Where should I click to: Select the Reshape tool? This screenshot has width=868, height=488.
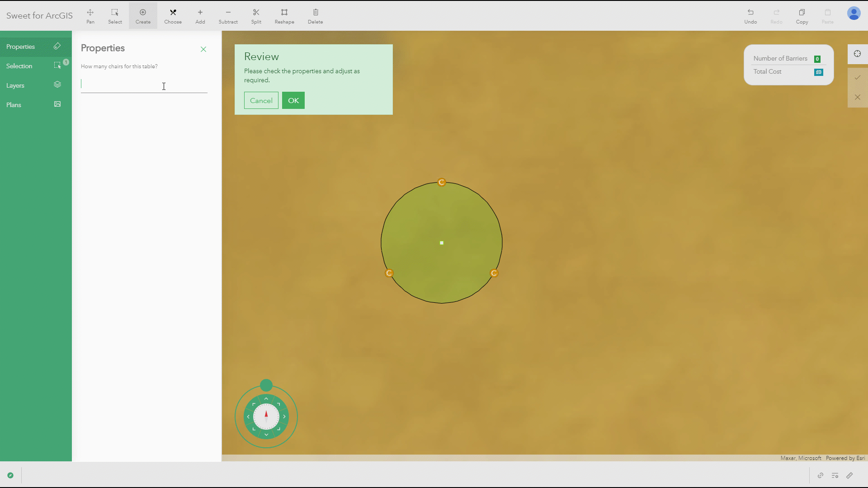click(x=284, y=15)
